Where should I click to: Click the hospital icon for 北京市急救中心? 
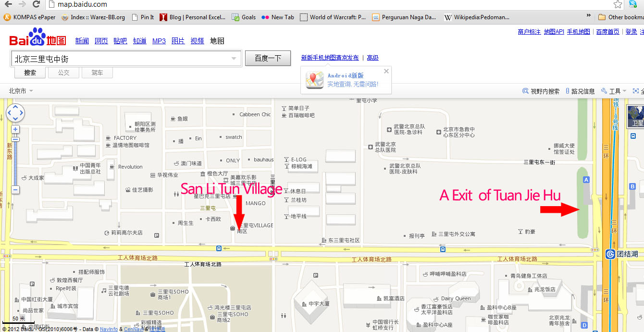coord(438,132)
